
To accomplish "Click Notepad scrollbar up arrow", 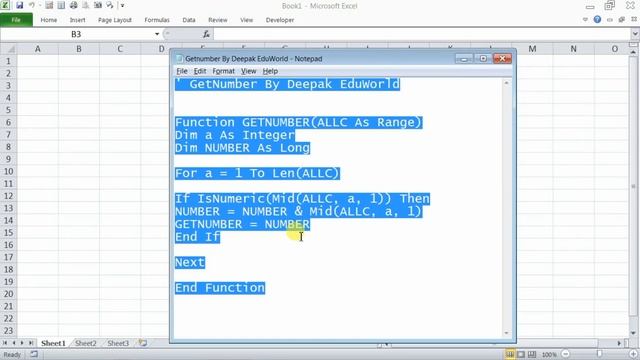I will (x=506, y=82).
